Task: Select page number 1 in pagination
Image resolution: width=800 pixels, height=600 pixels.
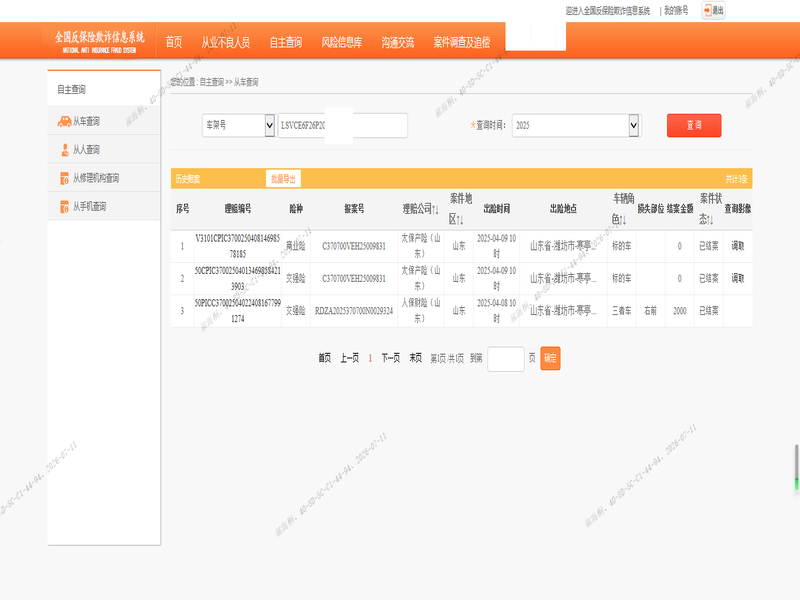Action: (370, 359)
